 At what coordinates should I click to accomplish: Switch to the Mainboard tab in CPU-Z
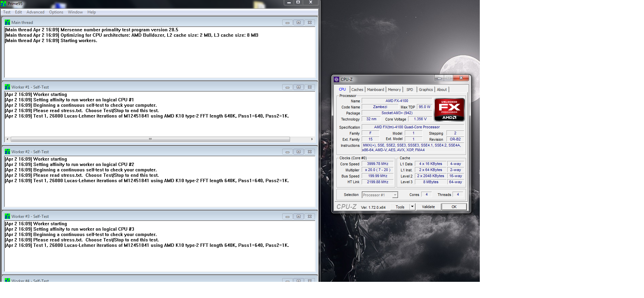(375, 90)
